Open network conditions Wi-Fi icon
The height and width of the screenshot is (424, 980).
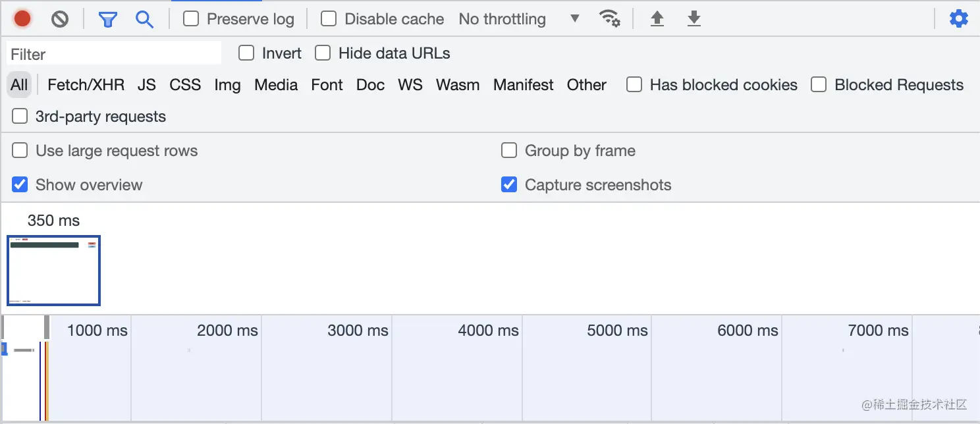click(x=609, y=19)
